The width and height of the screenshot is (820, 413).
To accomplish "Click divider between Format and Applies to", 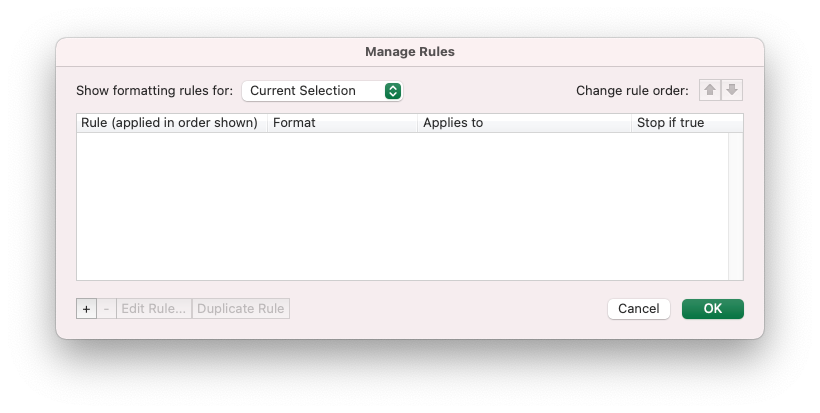I will click(x=417, y=123).
